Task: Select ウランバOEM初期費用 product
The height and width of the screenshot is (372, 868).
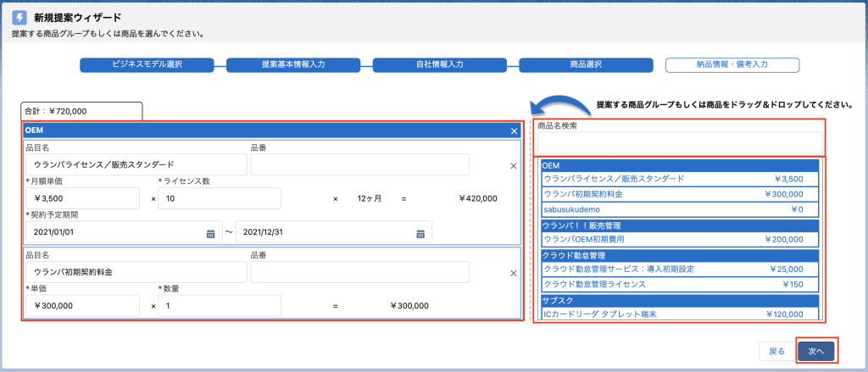Action: tap(679, 239)
